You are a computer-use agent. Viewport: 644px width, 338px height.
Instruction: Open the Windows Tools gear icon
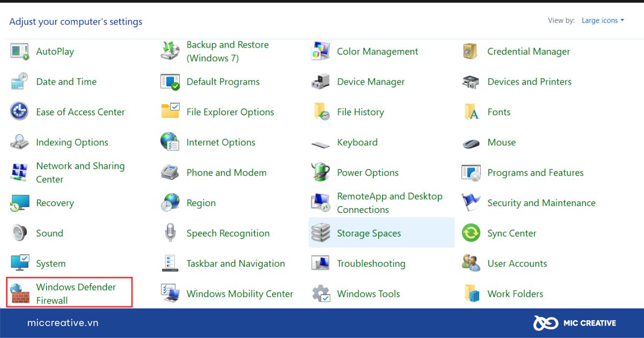tap(320, 293)
